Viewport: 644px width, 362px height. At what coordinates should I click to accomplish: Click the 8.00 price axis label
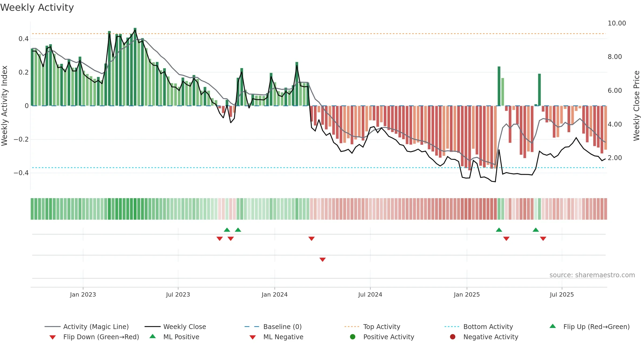[614, 57]
